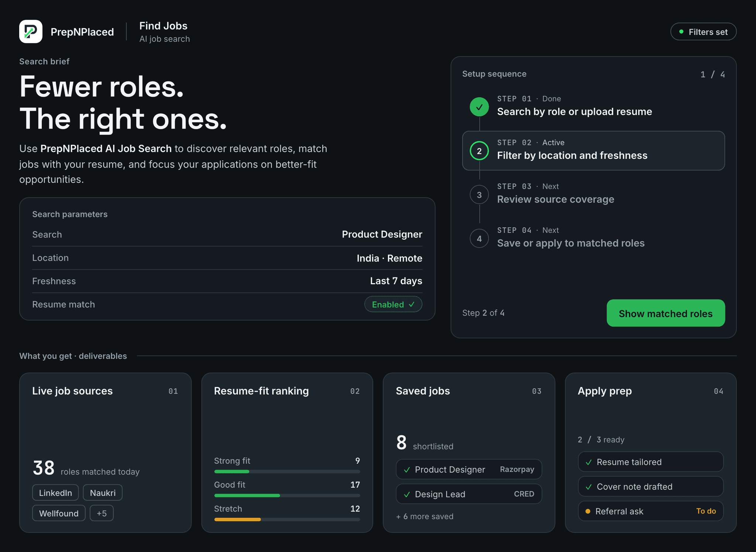Open the Filters set status pill

(x=703, y=32)
